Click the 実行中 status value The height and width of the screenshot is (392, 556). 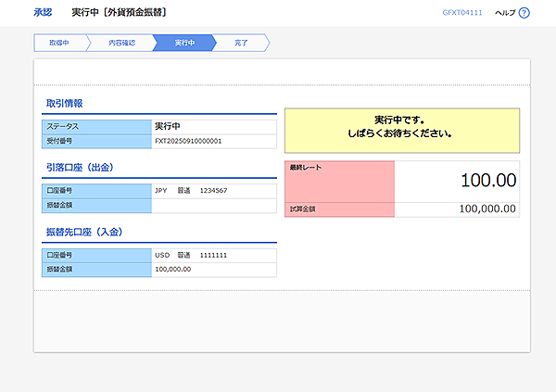point(168,126)
